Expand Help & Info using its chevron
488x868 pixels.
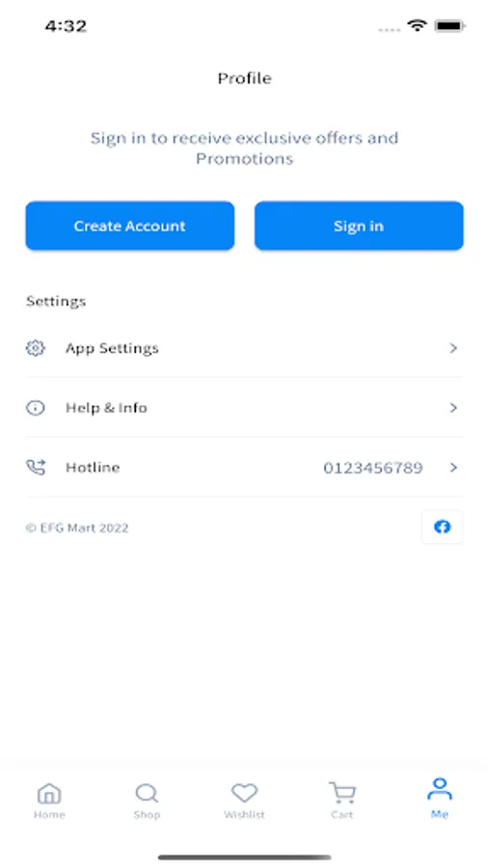pos(453,408)
